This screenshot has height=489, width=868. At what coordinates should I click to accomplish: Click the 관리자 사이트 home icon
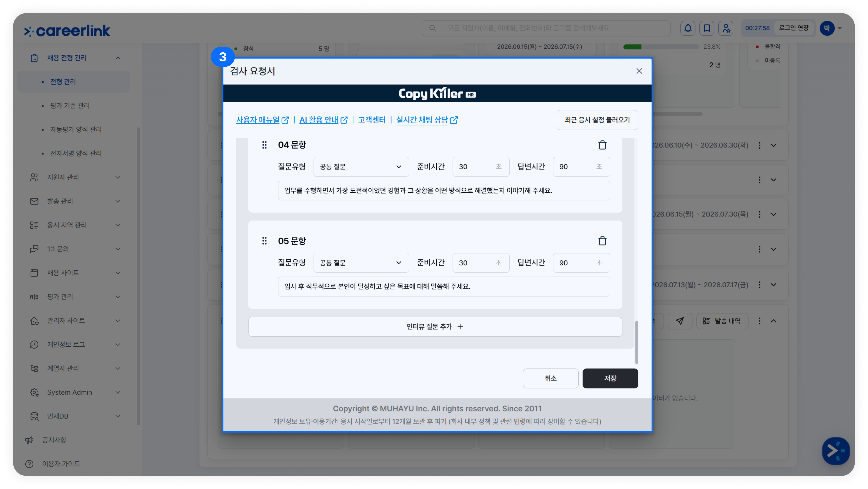(x=34, y=321)
